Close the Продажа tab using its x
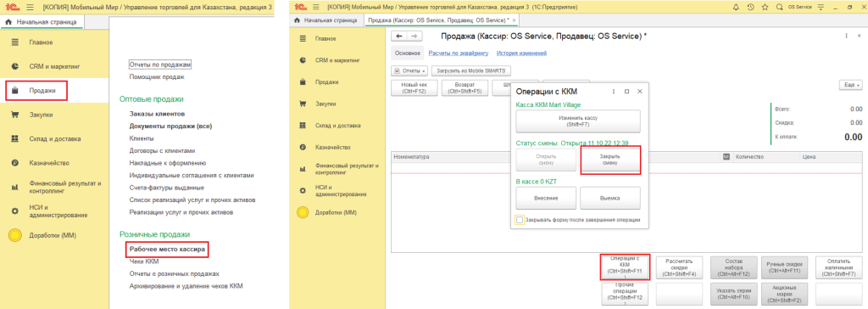 pyautogui.click(x=515, y=20)
